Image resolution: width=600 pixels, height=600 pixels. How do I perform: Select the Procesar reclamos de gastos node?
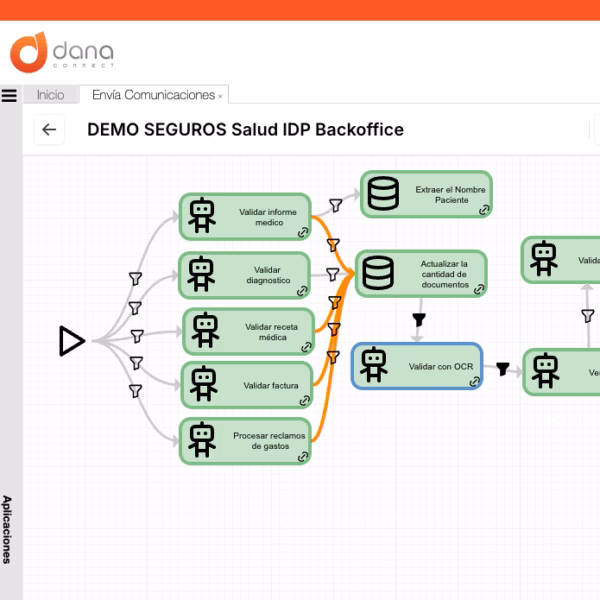pos(245,441)
